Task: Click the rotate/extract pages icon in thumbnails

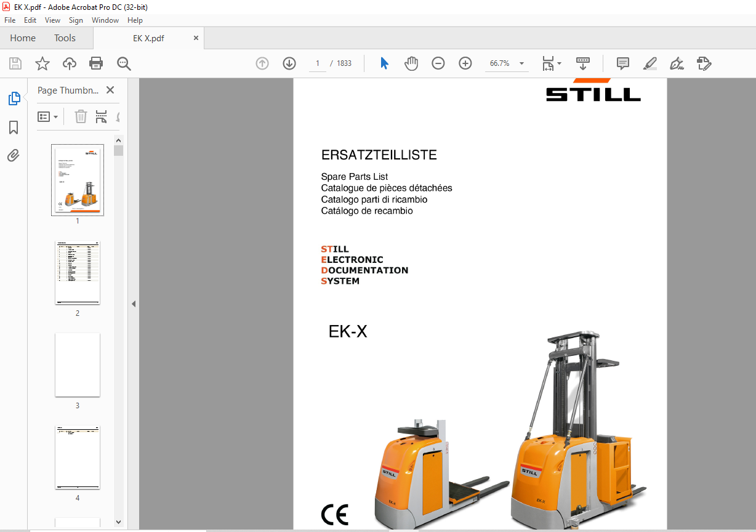Action: [102, 116]
